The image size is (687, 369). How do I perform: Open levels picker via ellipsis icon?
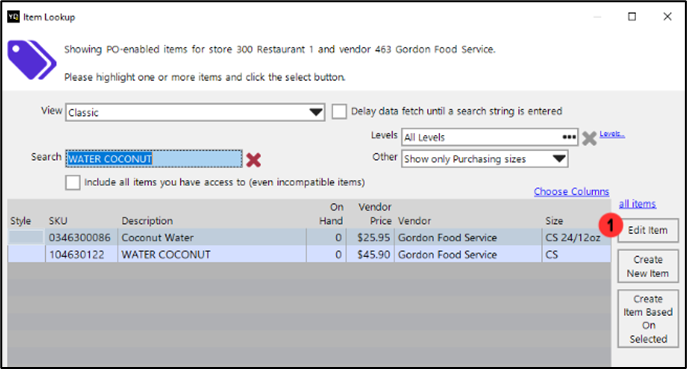(569, 137)
